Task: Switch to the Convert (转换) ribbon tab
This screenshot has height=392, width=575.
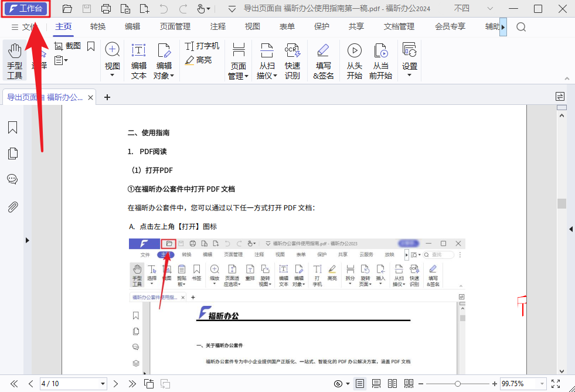Action: pyautogui.click(x=98, y=26)
